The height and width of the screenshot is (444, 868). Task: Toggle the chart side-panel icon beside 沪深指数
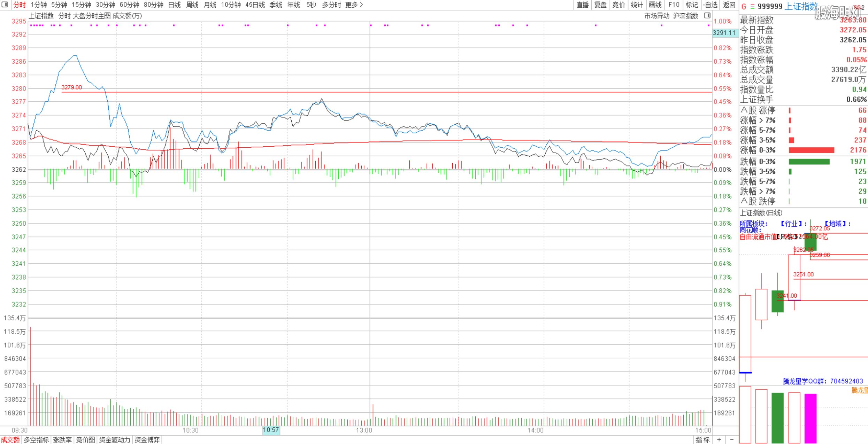tap(707, 16)
